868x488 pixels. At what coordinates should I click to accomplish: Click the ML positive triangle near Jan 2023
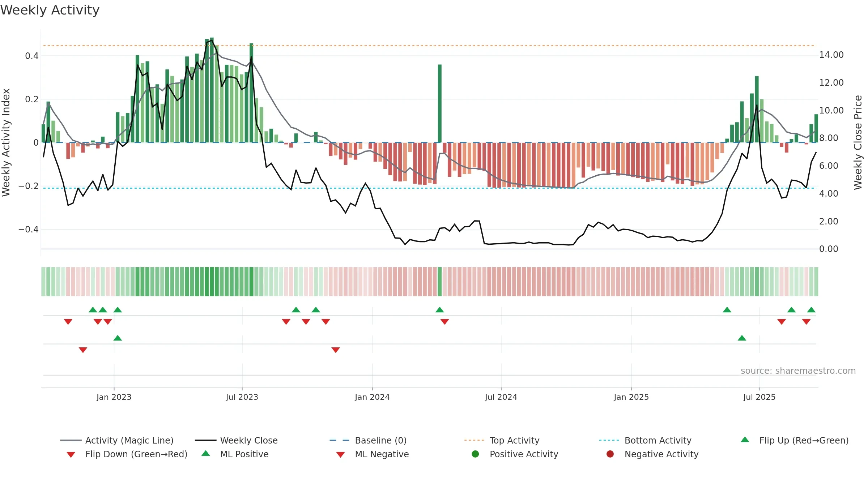pyautogui.click(x=118, y=338)
